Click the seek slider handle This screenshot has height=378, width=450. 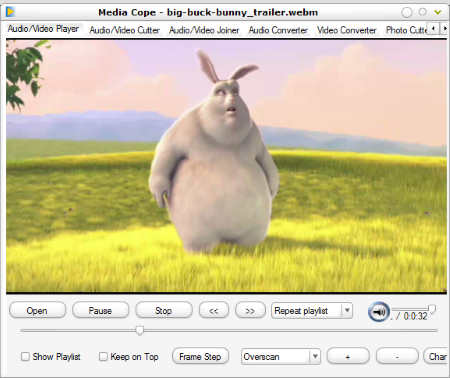140,330
